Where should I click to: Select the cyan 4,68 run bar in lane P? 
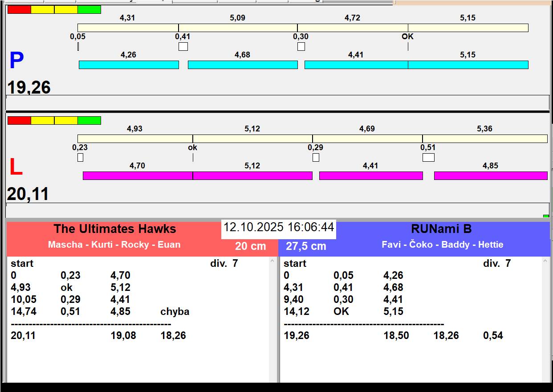pyautogui.click(x=243, y=65)
